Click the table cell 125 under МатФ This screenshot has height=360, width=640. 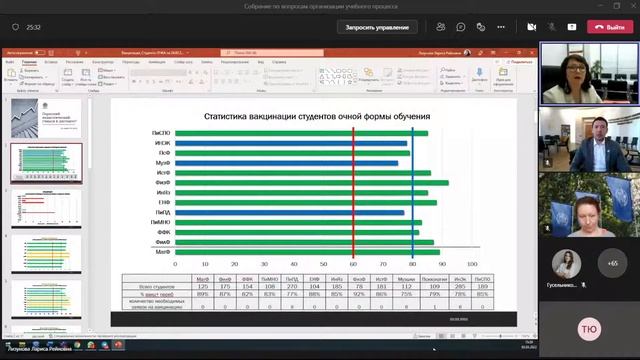tap(202, 287)
